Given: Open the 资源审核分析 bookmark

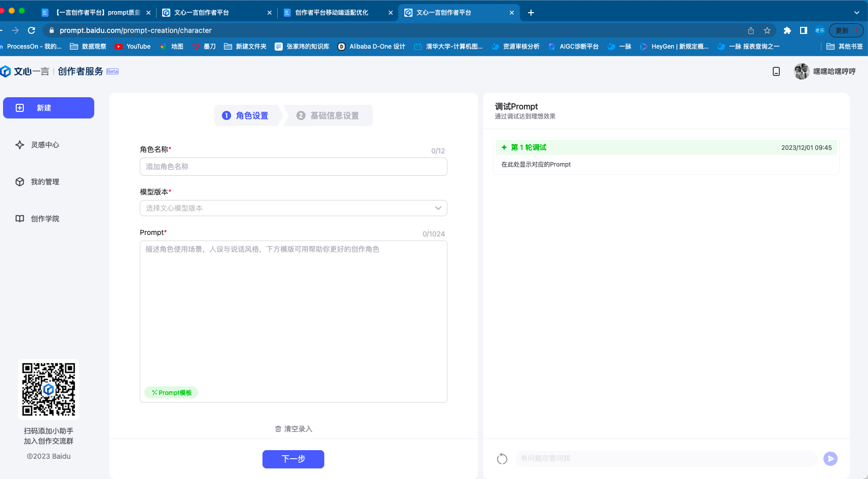Looking at the screenshot, I should [515, 47].
